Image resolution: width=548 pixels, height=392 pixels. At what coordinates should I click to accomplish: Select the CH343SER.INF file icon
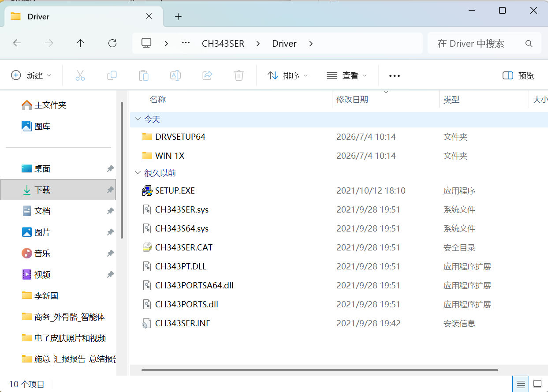[x=147, y=324]
